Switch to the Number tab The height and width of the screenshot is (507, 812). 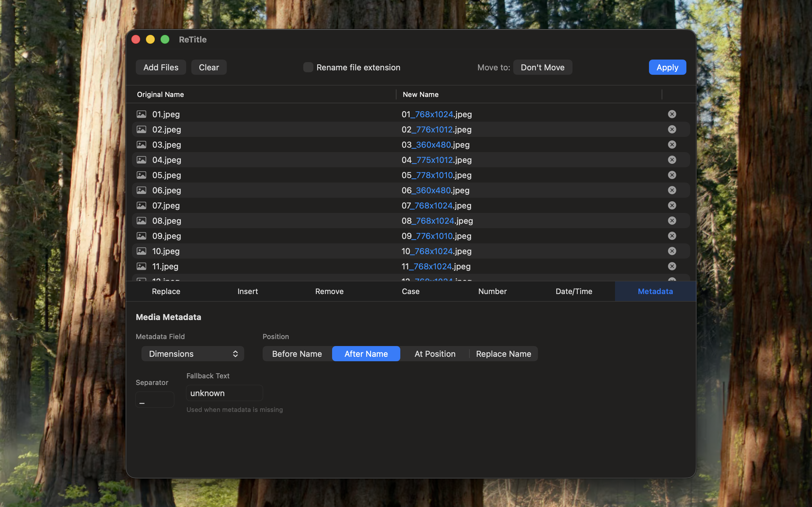[492, 291]
